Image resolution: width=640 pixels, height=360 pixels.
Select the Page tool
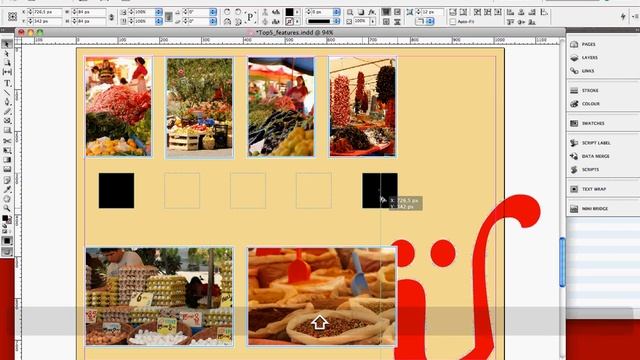(7, 63)
